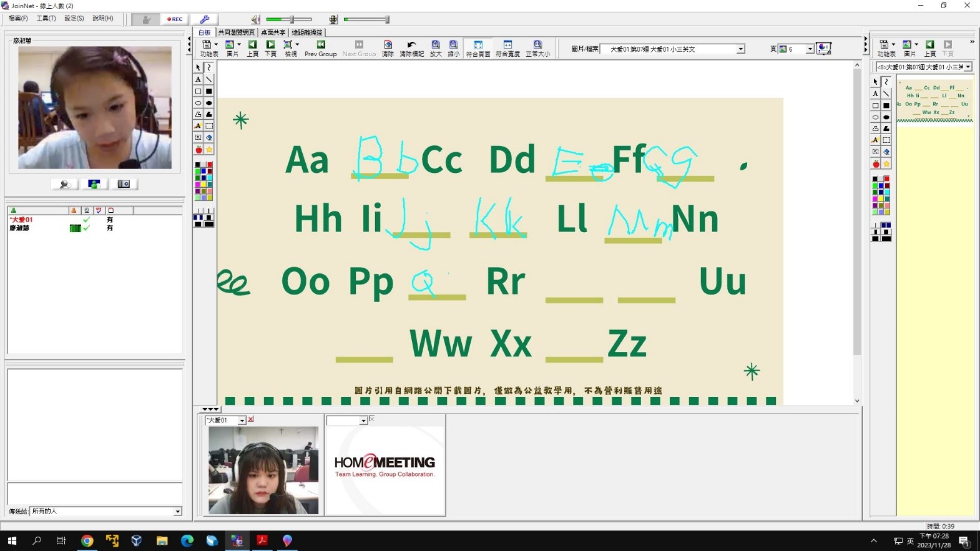Image resolution: width=980 pixels, height=551 pixels.
Task: Open Chrome from the Windows taskbar
Action: point(87,541)
